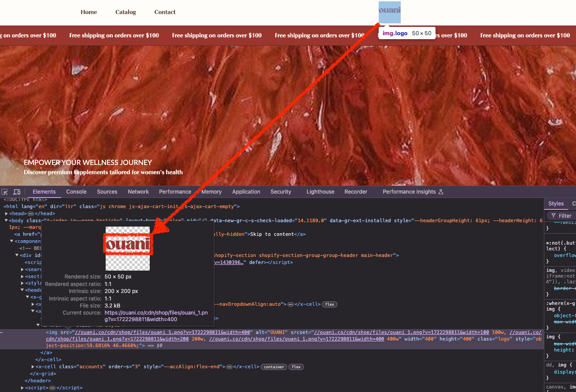This screenshot has height=392, width=576.
Task: Collapse the x-grid node under header
Action: coord(27,297)
